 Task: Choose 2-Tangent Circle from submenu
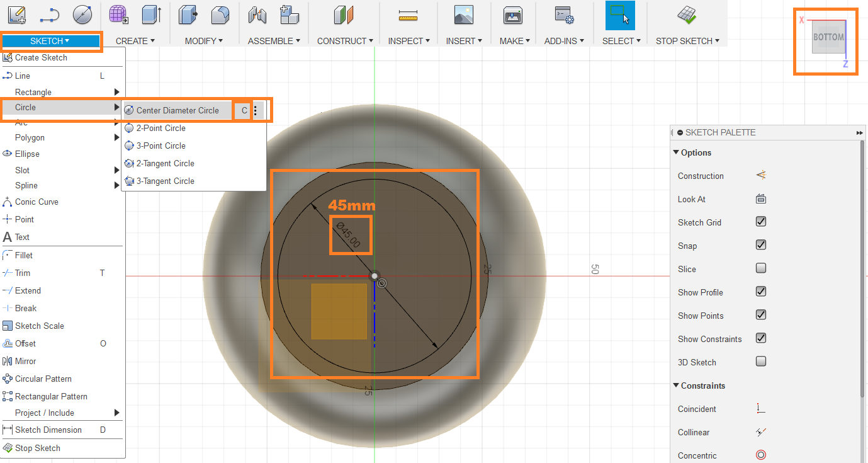click(166, 163)
